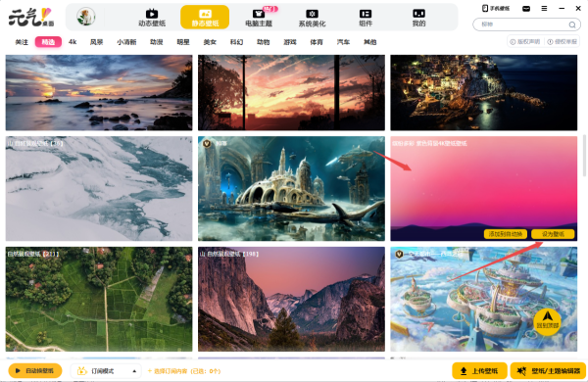Switch to the 风景 scenery category
Screen dimensions: 588x382
96,42
